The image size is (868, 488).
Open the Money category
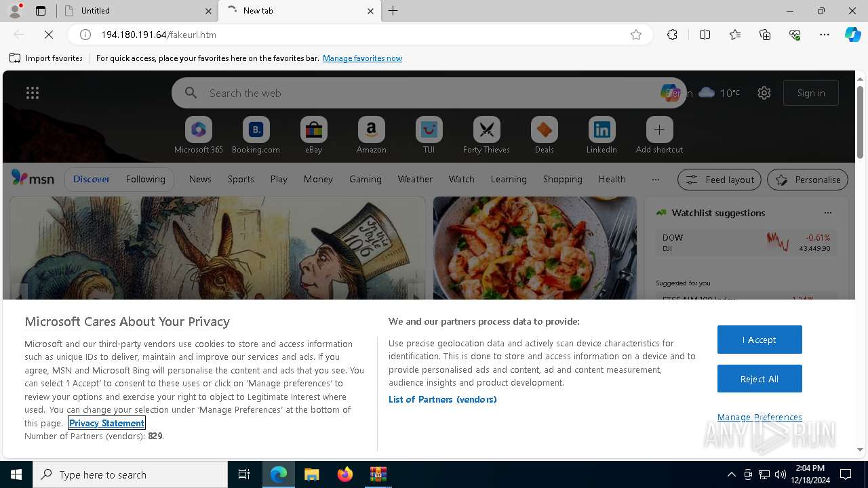point(318,179)
